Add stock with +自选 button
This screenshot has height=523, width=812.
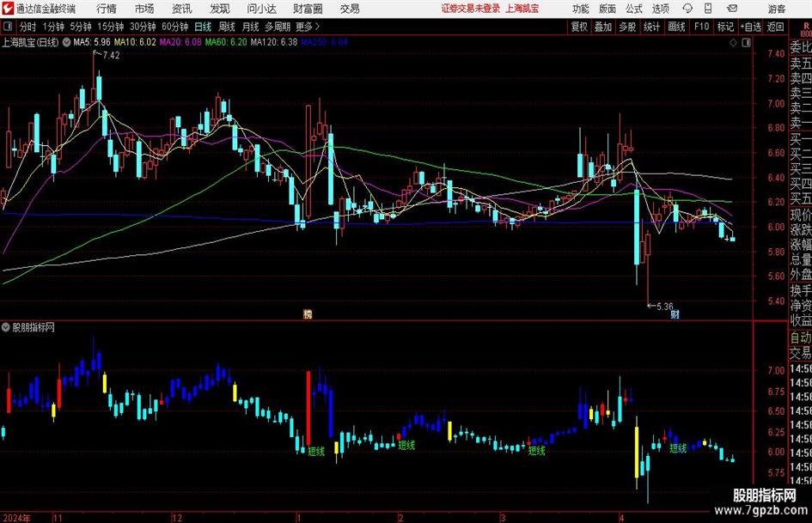(751, 27)
